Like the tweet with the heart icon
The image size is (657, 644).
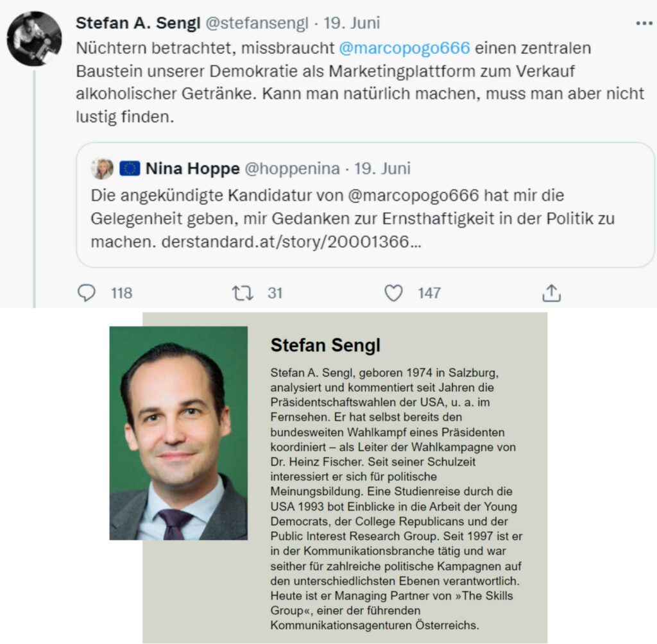coord(393,293)
